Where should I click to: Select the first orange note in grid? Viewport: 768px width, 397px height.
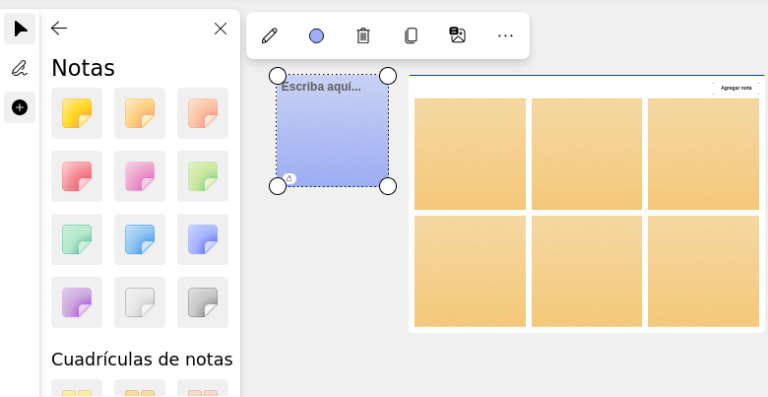click(x=470, y=154)
